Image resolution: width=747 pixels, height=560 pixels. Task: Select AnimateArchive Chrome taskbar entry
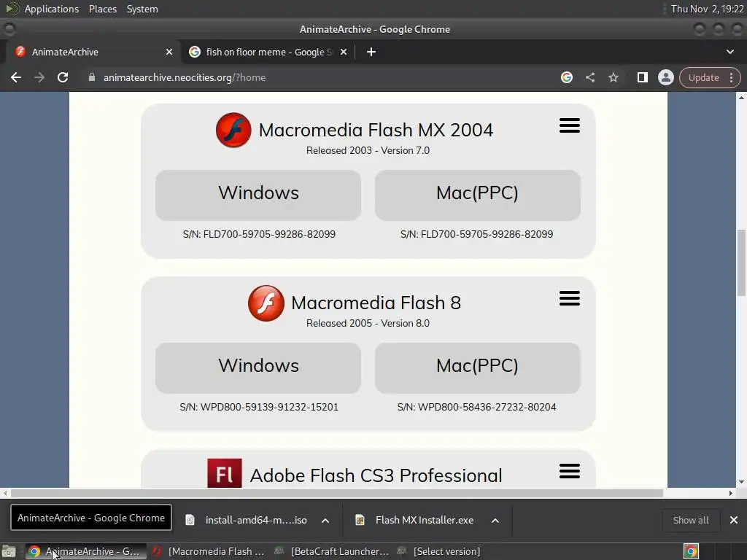pos(85,551)
